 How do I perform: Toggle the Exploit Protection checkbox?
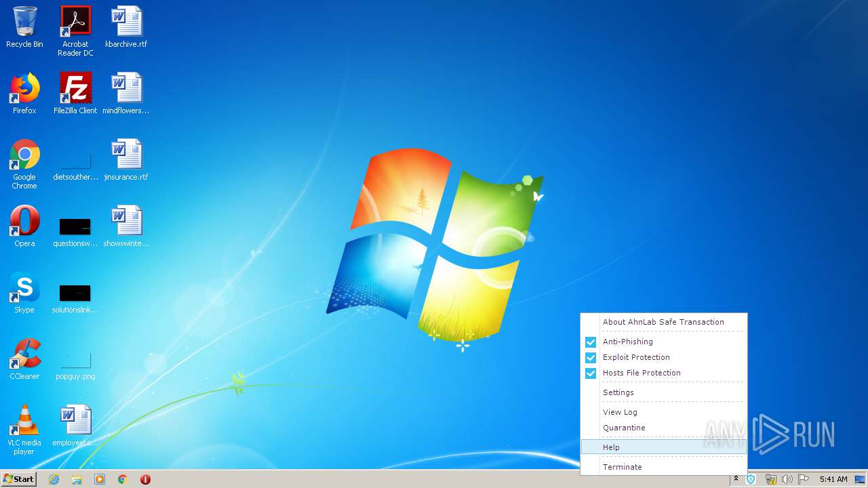[x=591, y=358]
